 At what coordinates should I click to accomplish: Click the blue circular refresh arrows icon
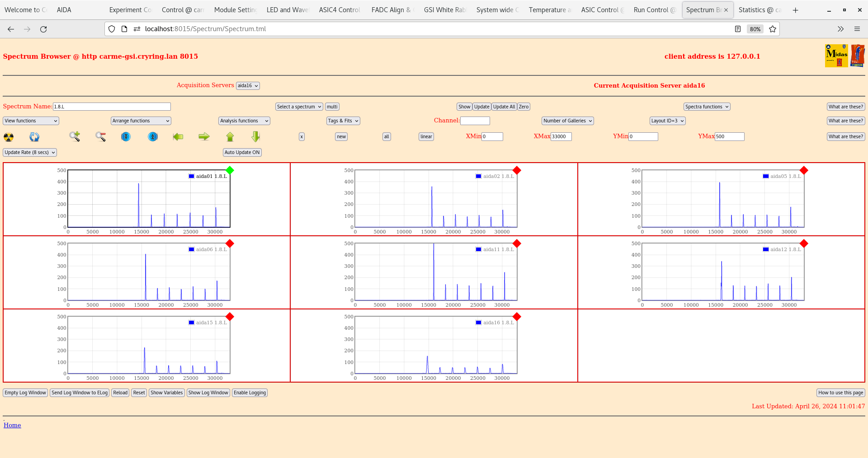pos(34,137)
